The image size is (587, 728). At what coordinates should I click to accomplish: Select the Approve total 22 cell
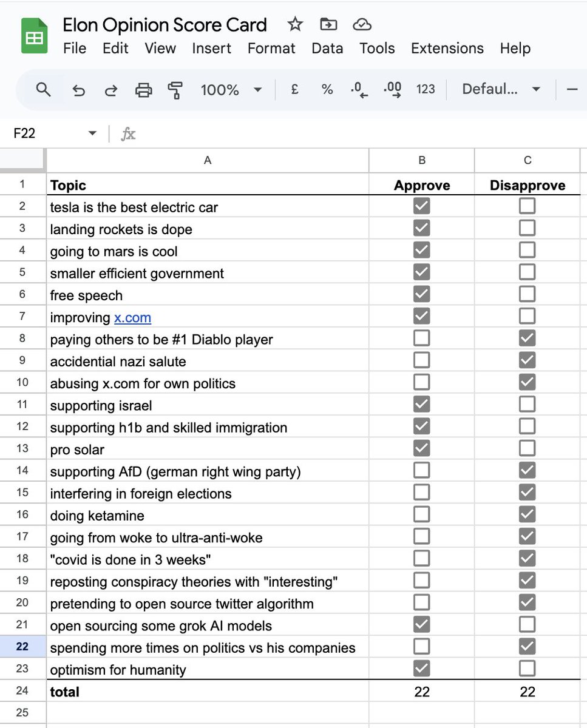[422, 691]
